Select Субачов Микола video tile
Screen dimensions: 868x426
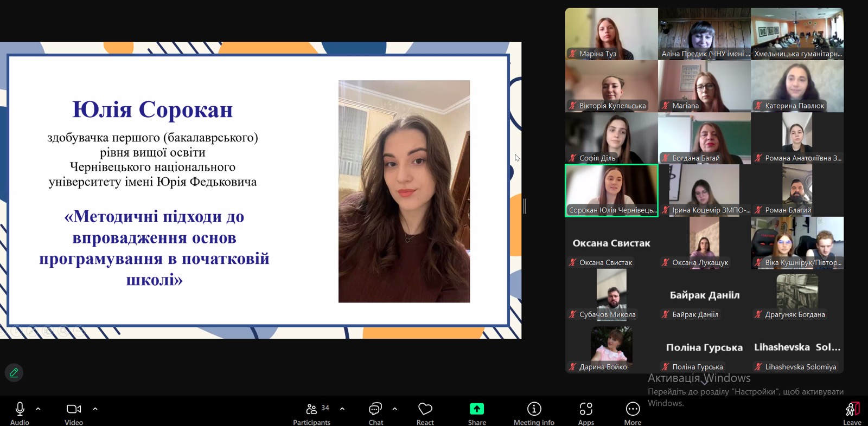pyautogui.click(x=611, y=295)
